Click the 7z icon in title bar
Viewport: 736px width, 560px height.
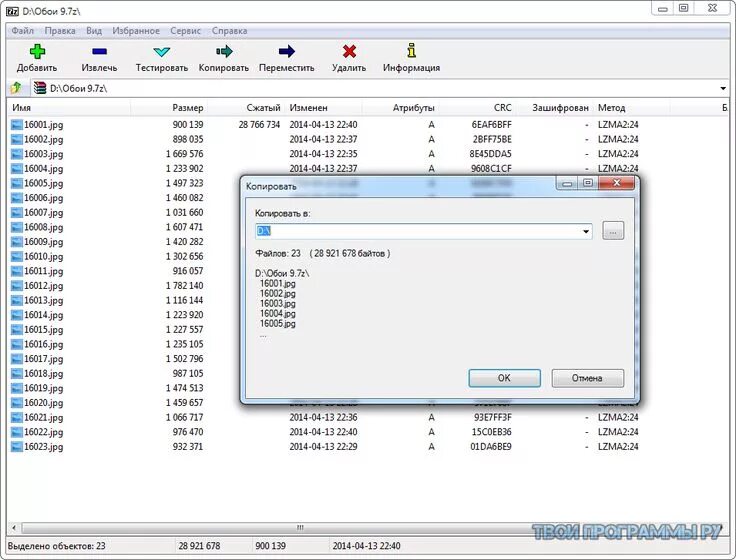pyautogui.click(x=12, y=11)
